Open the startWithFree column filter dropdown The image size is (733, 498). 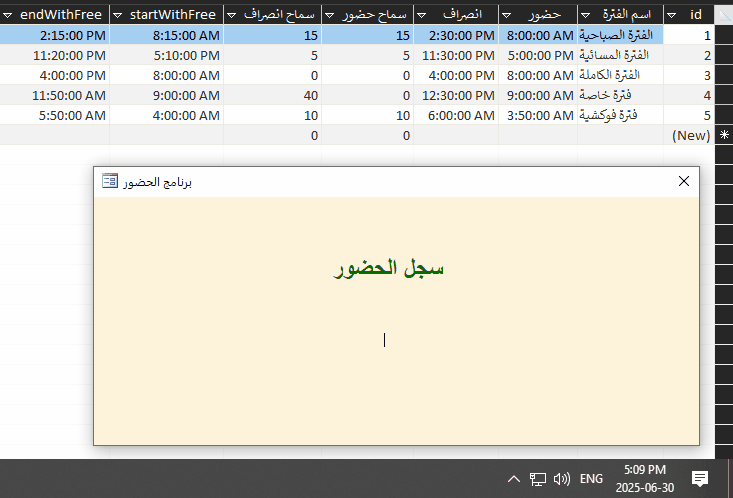(118, 15)
